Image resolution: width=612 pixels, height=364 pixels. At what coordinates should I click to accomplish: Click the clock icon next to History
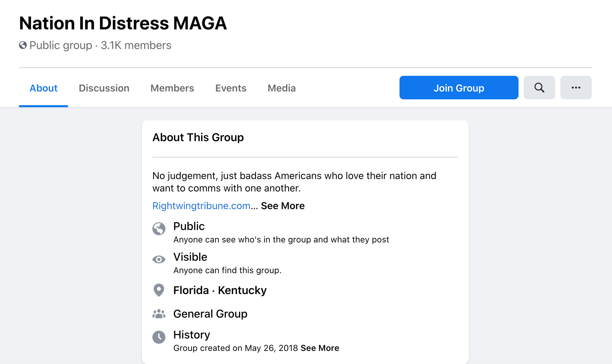[x=159, y=337]
